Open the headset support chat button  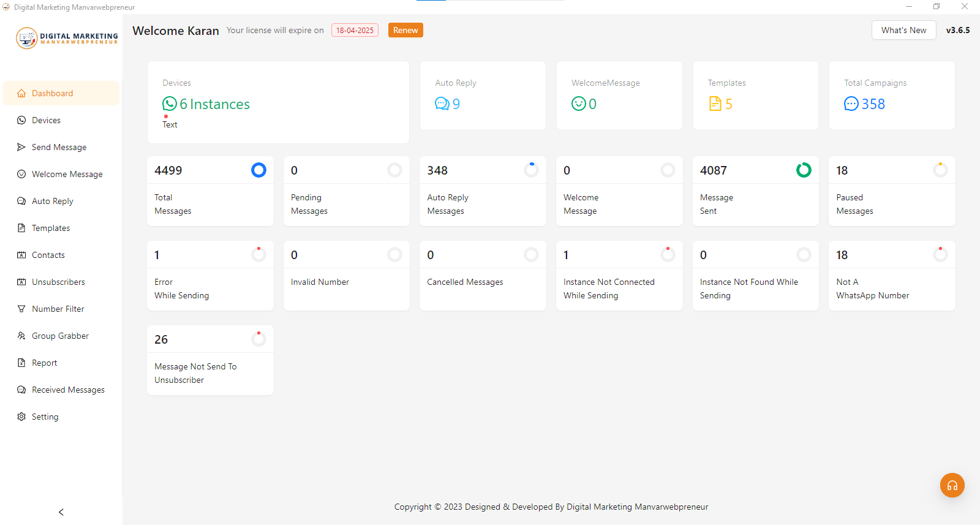pyautogui.click(x=952, y=485)
